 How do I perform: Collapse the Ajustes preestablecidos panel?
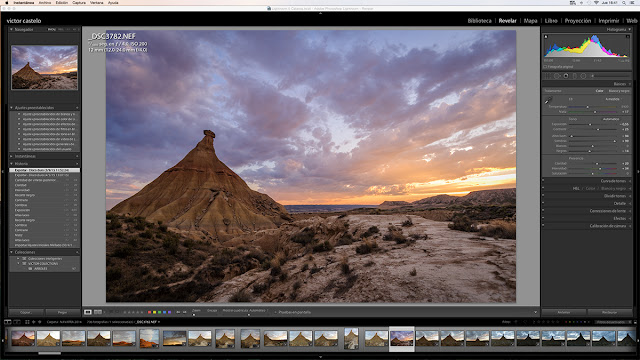[11, 108]
